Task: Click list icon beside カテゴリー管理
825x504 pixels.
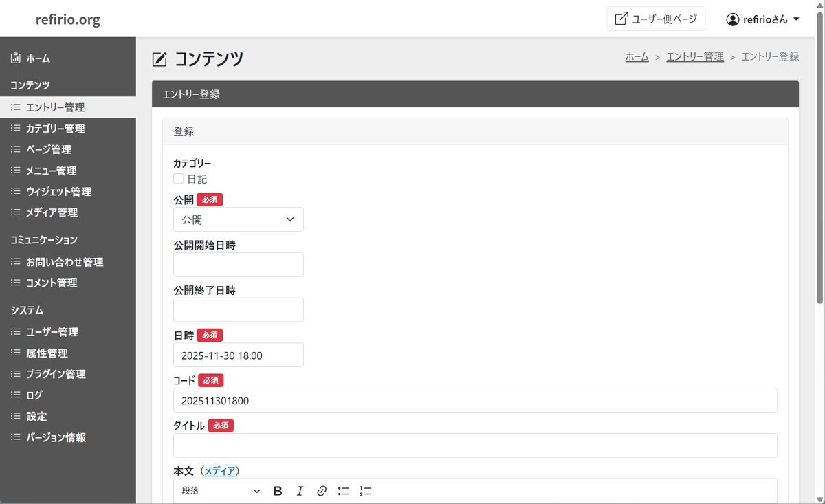Action: [16, 129]
